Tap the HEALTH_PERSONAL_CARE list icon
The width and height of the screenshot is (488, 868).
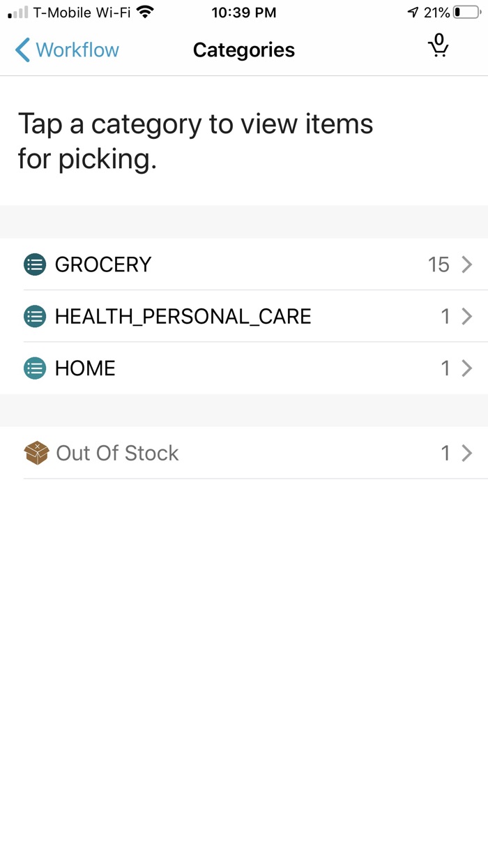34,316
